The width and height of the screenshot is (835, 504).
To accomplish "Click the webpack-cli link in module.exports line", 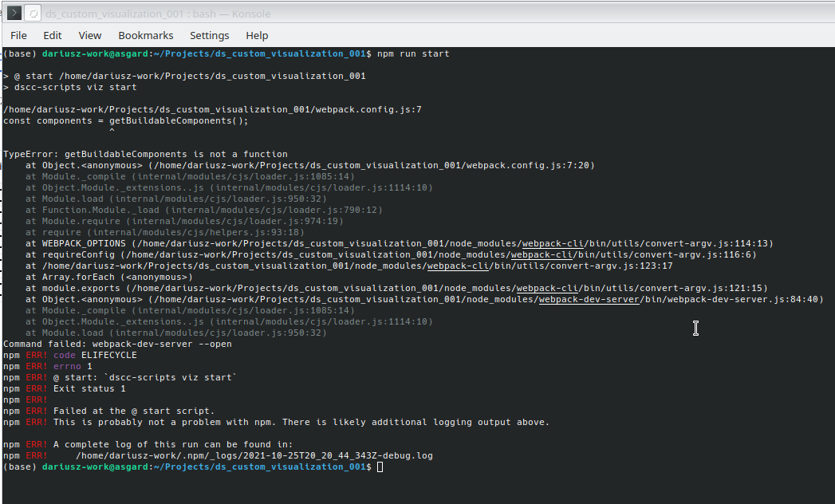I will 547,288.
